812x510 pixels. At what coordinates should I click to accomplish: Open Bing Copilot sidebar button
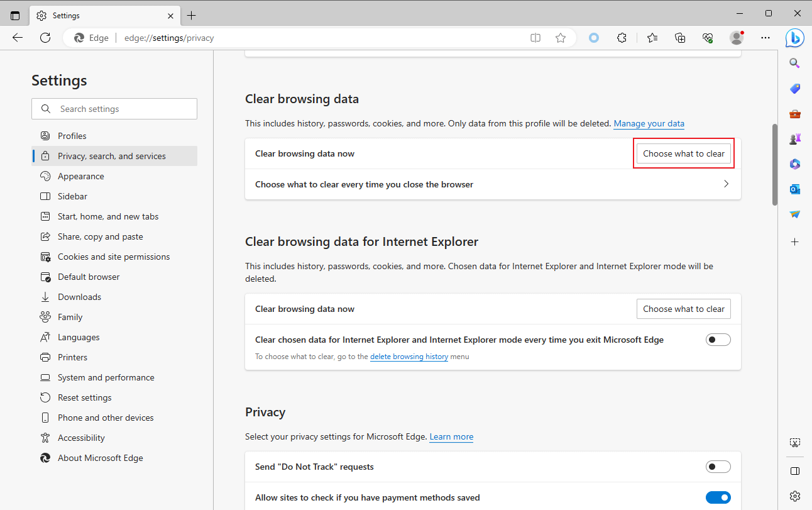[x=795, y=38]
